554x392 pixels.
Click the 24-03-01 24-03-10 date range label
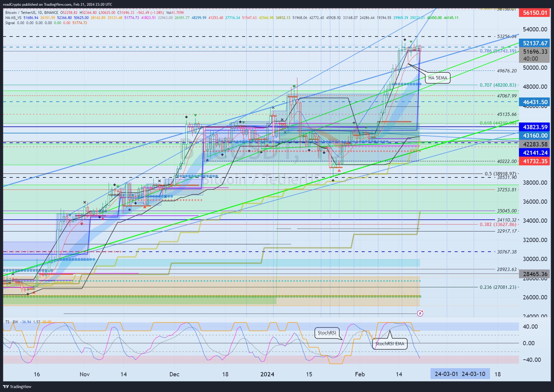coord(460,374)
